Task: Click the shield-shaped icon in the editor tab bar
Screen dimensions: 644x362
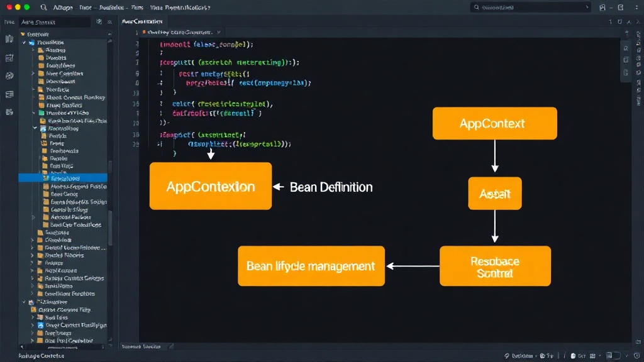Action: pos(619,22)
